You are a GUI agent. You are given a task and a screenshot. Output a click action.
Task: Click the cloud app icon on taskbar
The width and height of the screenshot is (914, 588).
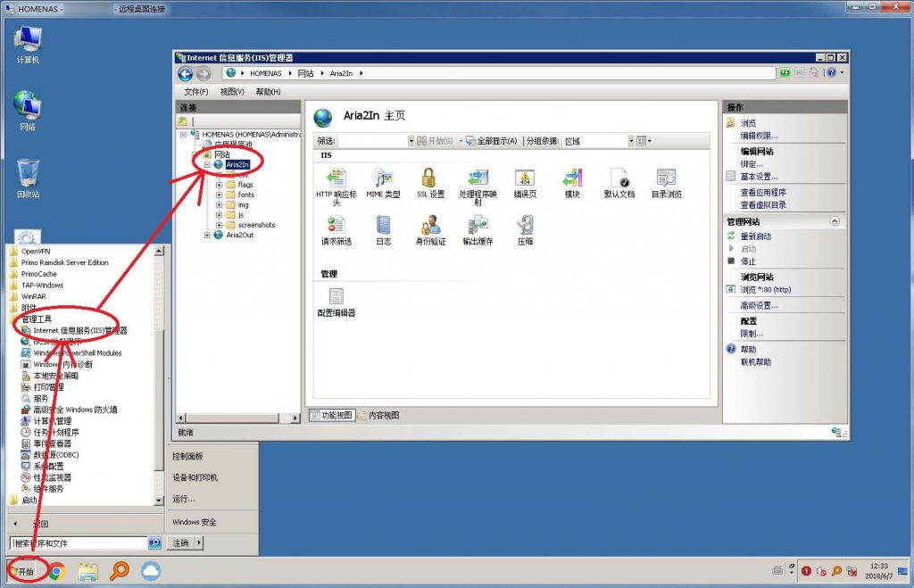pyautogui.click(x=150, y=571)
